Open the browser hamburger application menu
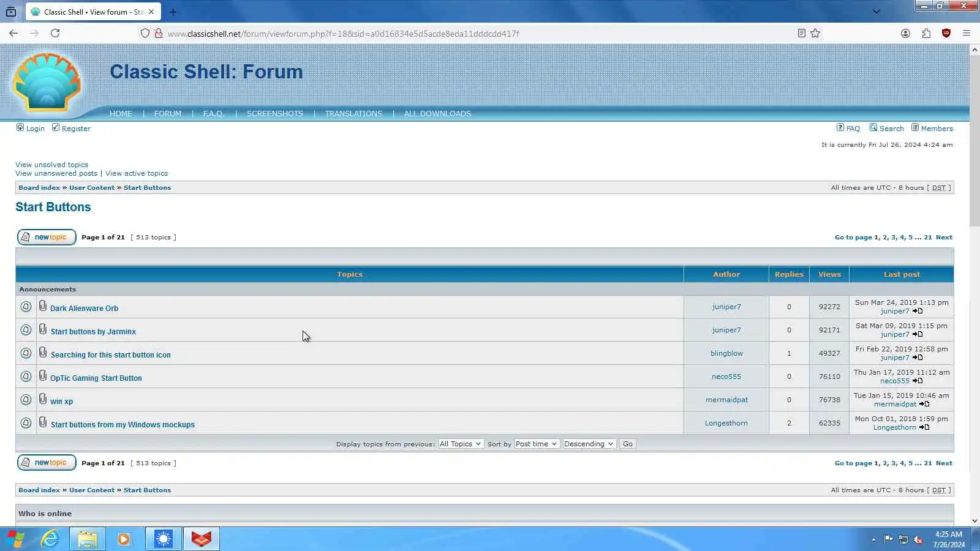980x551 pixels. 967,33
